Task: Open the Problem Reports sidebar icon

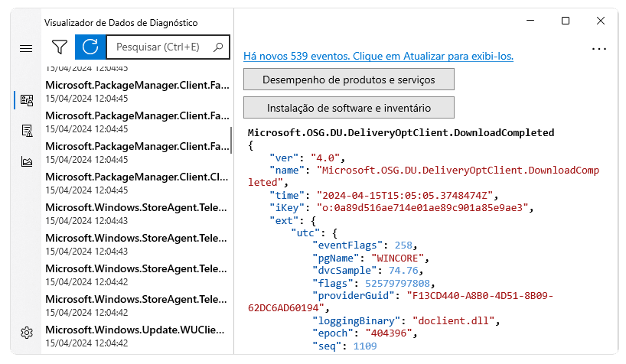Action: point(27,131)
